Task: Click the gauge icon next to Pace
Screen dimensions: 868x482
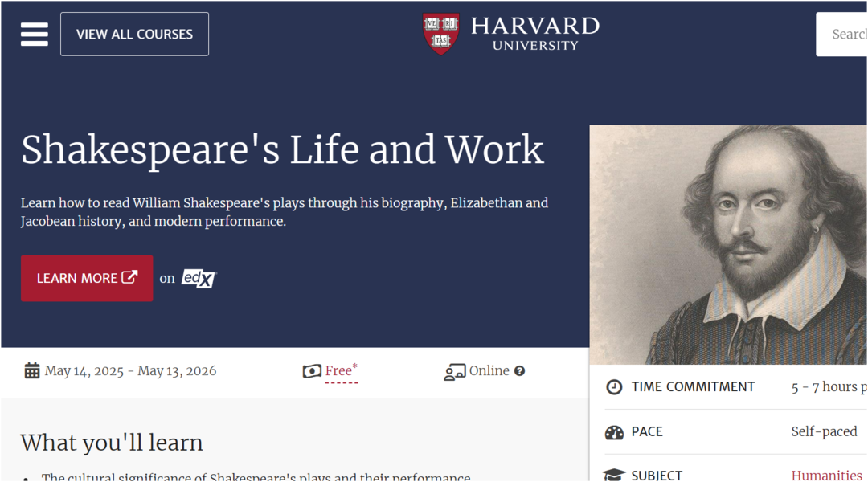Action: (x=614, y=432)
